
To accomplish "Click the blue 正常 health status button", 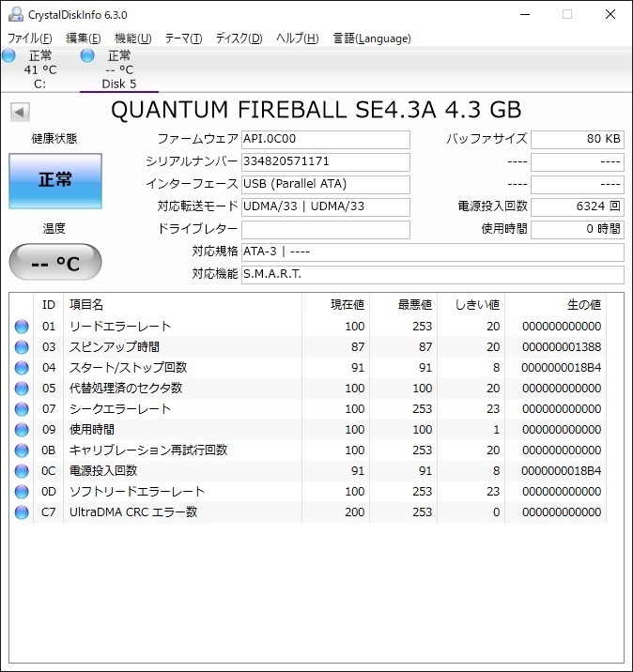I will click(55, 181).
